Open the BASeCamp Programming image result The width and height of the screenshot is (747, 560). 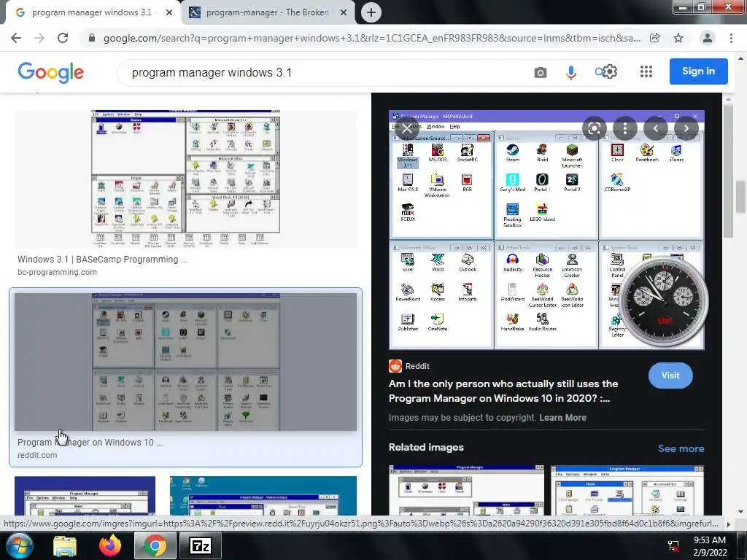(185, 179)
